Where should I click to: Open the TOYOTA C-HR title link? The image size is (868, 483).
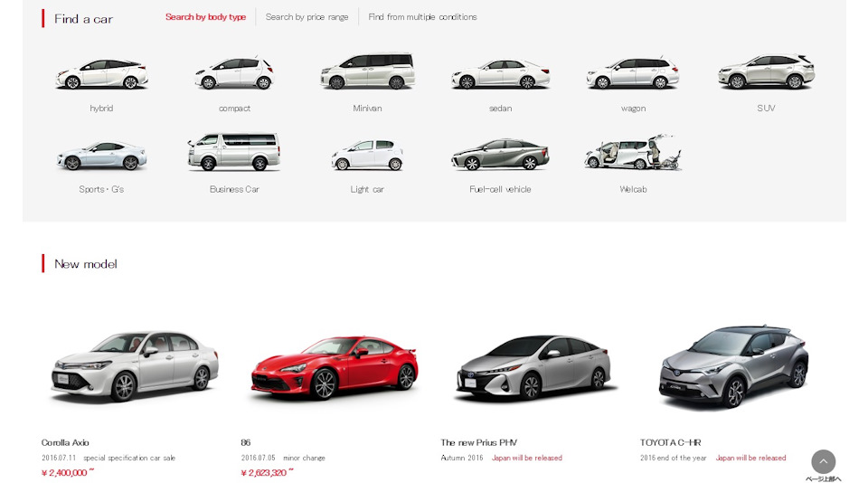tap(670, 442)
